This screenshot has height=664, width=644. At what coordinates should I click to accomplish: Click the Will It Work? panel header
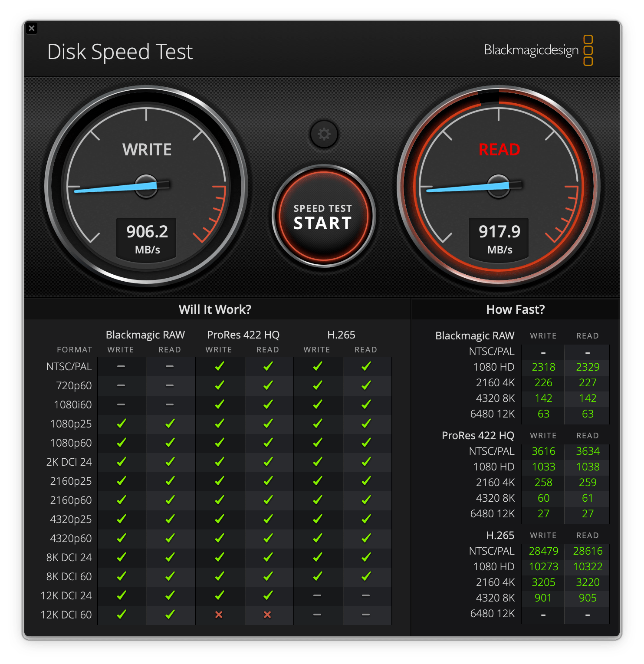(x=215, y=309)
